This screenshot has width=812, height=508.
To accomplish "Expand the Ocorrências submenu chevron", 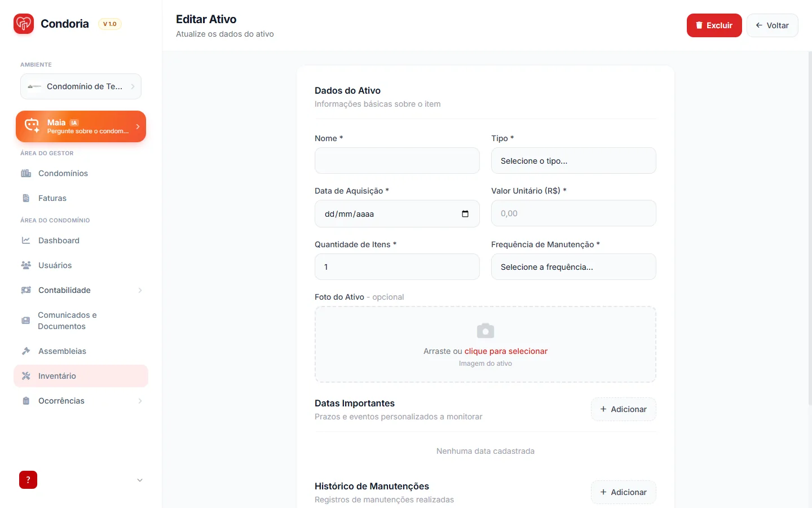I will point(140,401).
